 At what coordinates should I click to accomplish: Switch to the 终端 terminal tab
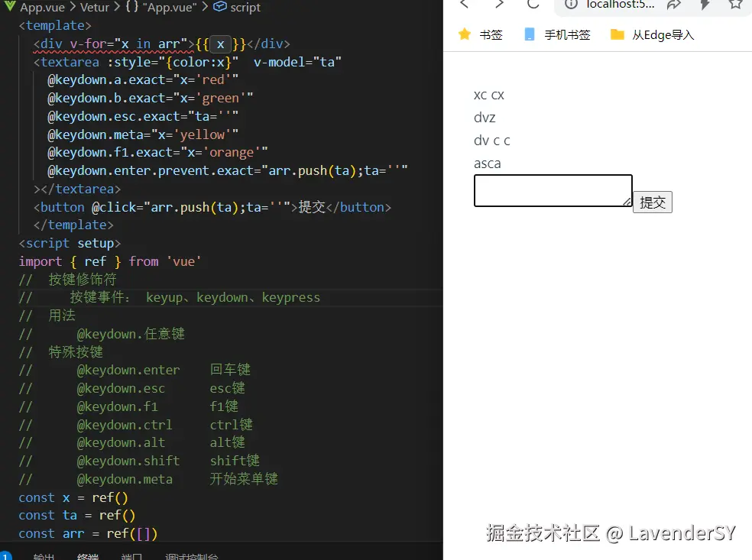tap(88, 556)
